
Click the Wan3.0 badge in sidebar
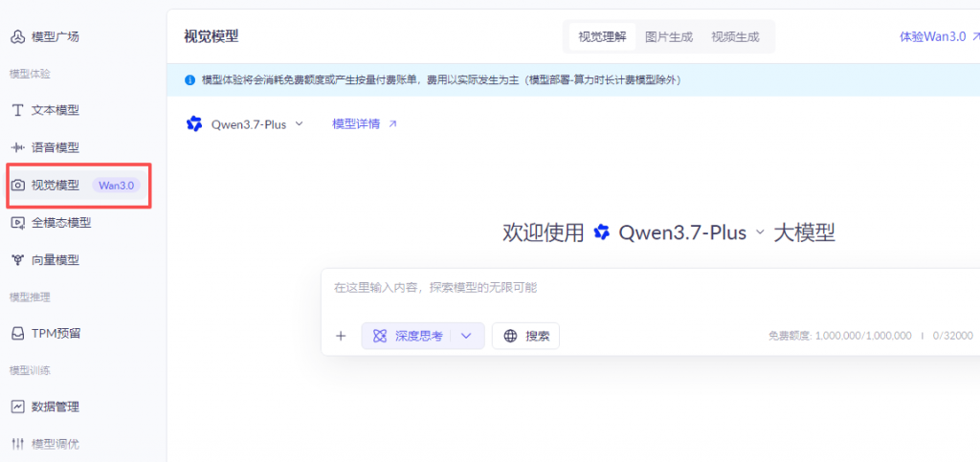click(x=116, y=186)
